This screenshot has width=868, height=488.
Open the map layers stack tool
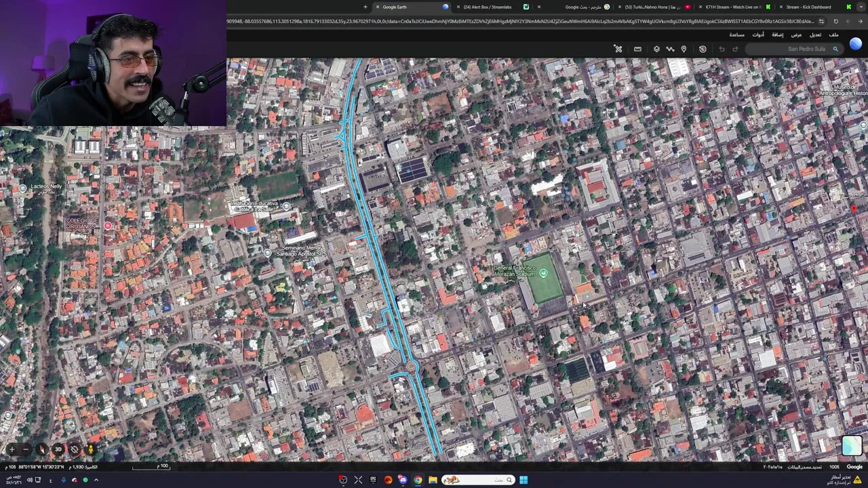[656, 49]
